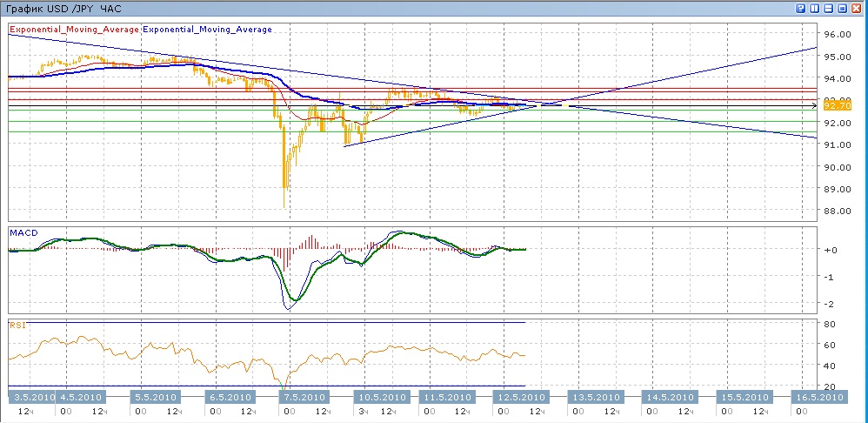Click the RSI 80 level axis label
This screenshot has height=423, width=868.
(x=831, y=325)
